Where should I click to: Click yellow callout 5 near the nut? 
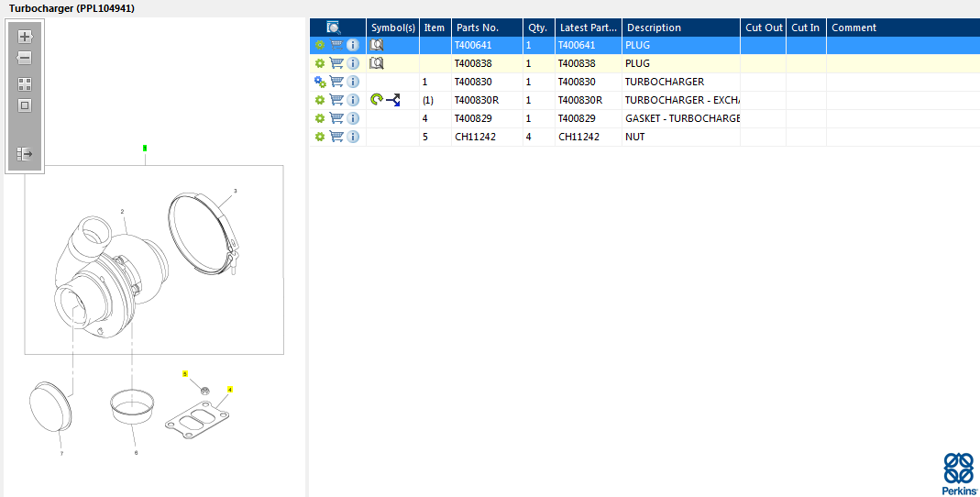coord(185,374)
